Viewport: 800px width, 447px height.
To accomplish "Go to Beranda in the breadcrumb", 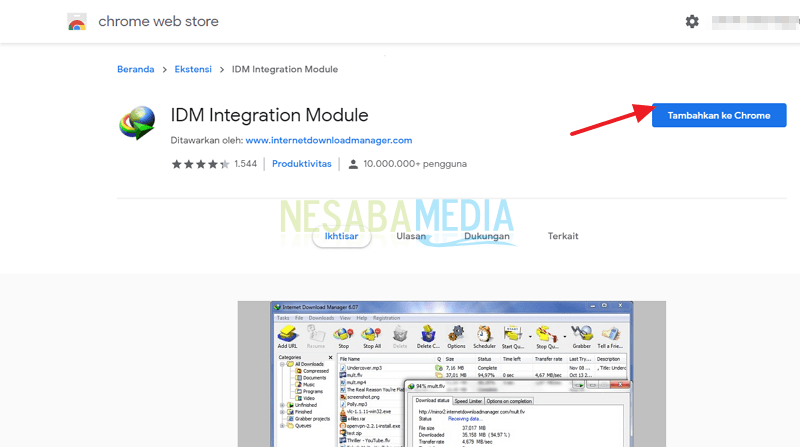I will [136, 70].
